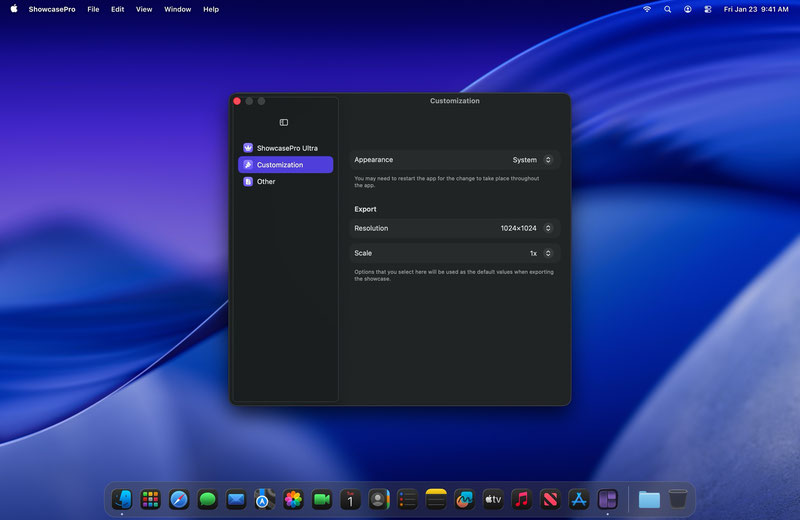Open the Help menu
This screenshot has height=520, width=800.
[x=211, y=9]
